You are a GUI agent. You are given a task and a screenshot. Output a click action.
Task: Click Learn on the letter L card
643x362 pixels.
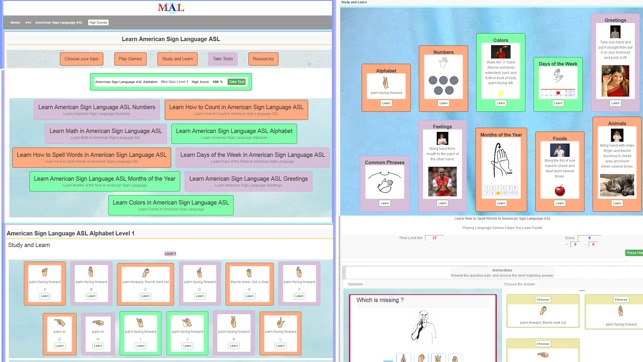tap(280, 346)
